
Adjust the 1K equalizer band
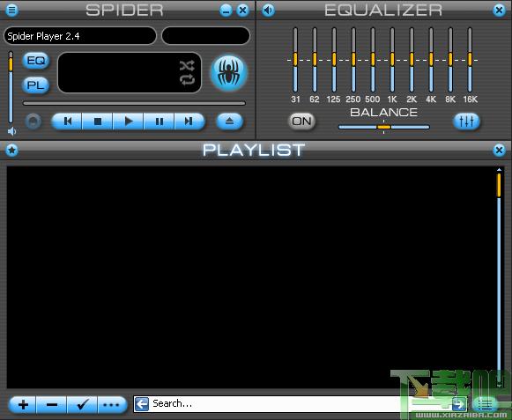392,60
